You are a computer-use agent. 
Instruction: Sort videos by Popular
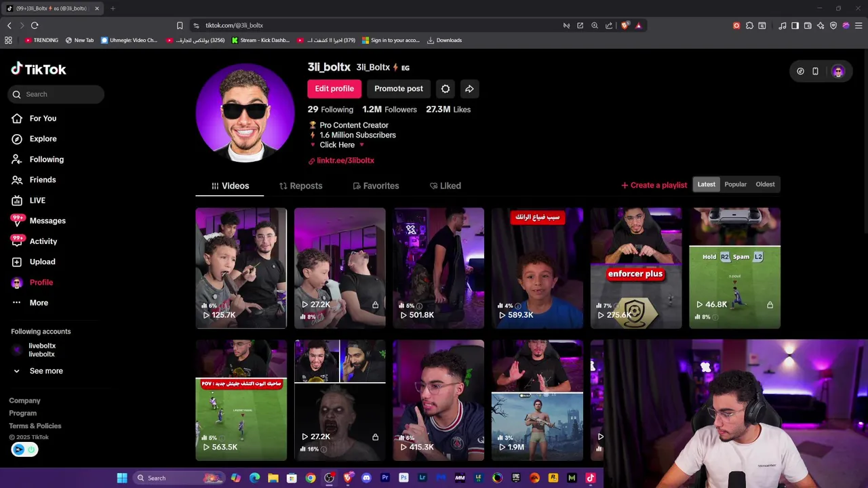[x=736, y=184]
